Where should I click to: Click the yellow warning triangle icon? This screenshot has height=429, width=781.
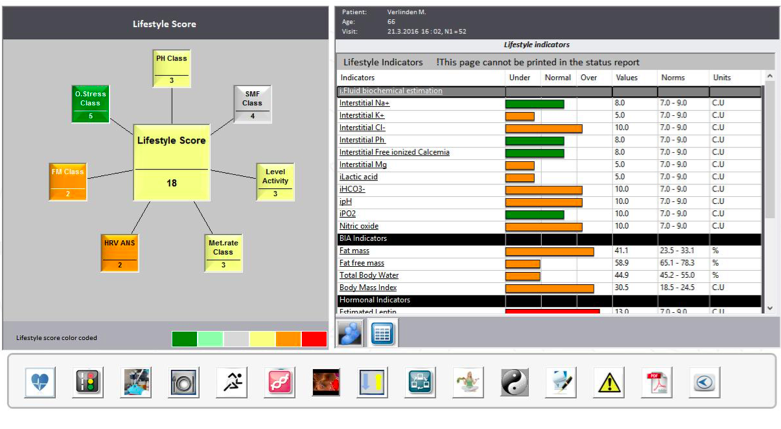pos(609,382)
